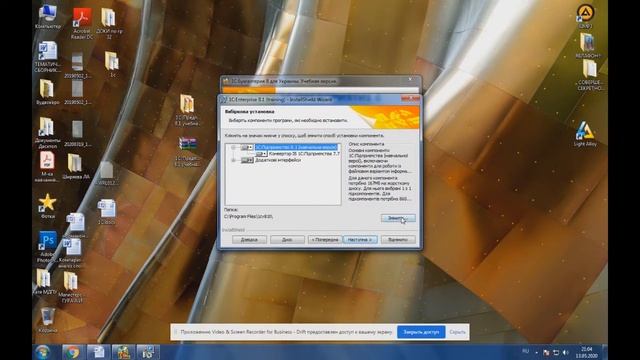The image size is (640, 360).
Task: Open the Компьютер desktop icon
Action: pyautogui.click(x=48, y=16)
